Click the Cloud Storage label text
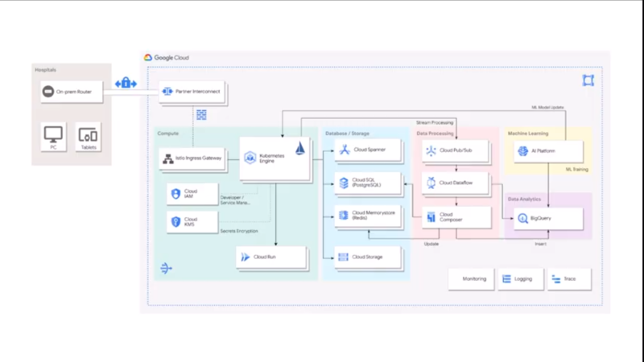The width and height of the screenshot is (644, 362). coord(367,257)
